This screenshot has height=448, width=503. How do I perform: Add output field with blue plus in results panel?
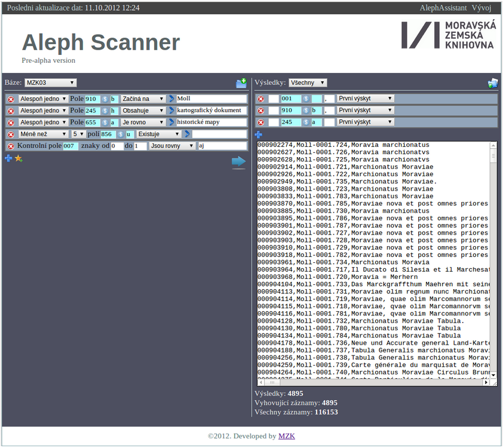coord(257,134)
